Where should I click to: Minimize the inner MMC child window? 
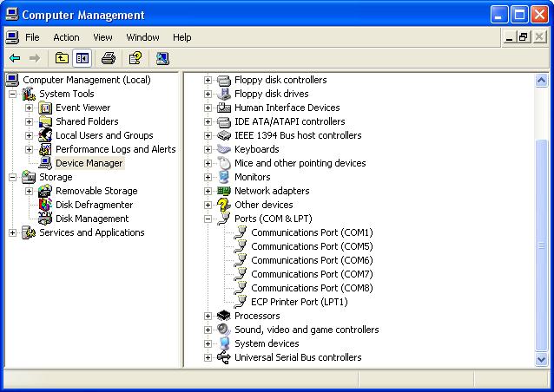click(509, 37)
